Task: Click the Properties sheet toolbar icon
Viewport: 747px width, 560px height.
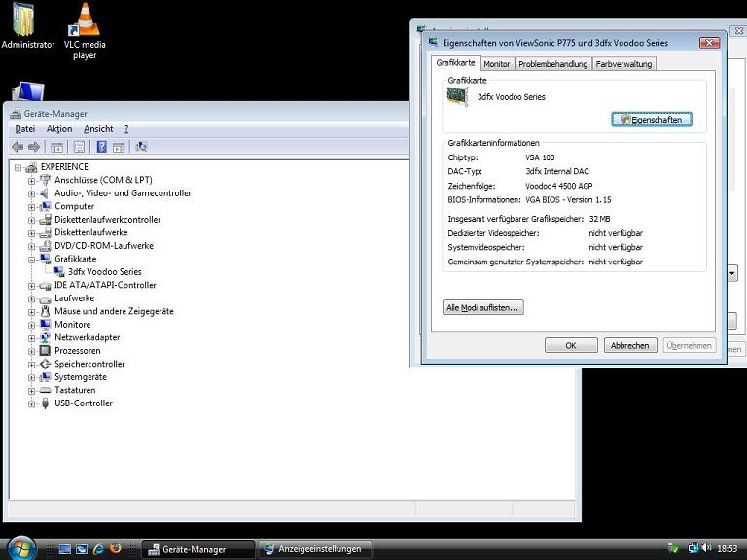Action: [x=79, y=147]
